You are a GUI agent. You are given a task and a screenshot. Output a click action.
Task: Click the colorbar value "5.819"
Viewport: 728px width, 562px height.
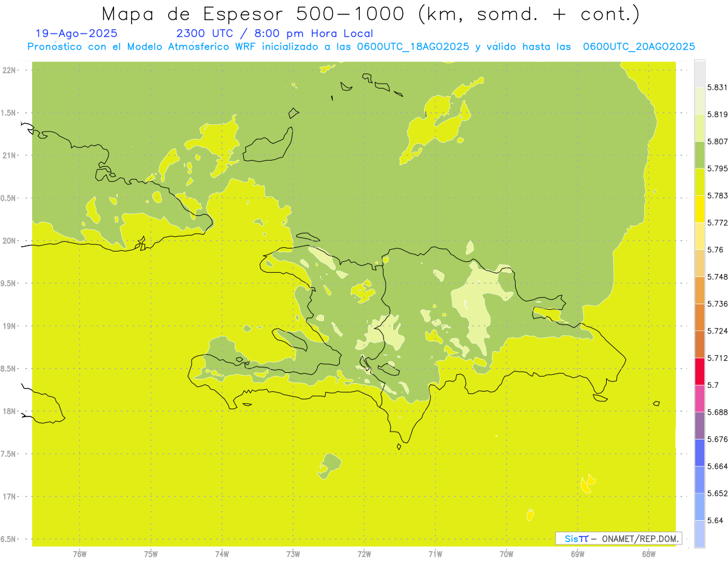tap(717, 115)
